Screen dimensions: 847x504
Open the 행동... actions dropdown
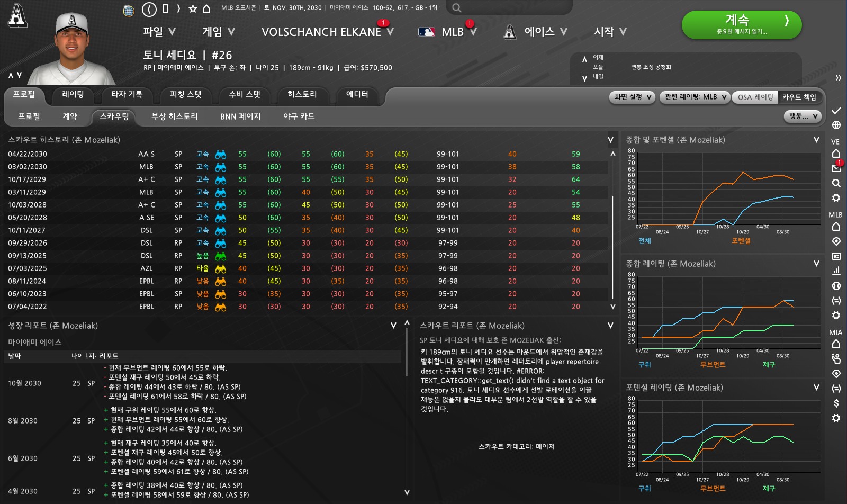[803, 116]
